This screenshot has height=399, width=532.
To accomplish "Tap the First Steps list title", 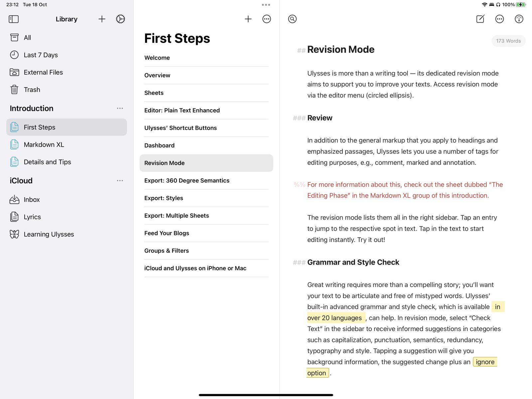I will 177,38.
